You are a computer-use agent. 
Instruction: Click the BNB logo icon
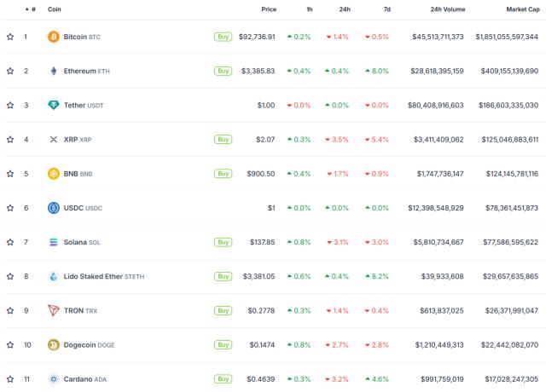tap(54, 173)
